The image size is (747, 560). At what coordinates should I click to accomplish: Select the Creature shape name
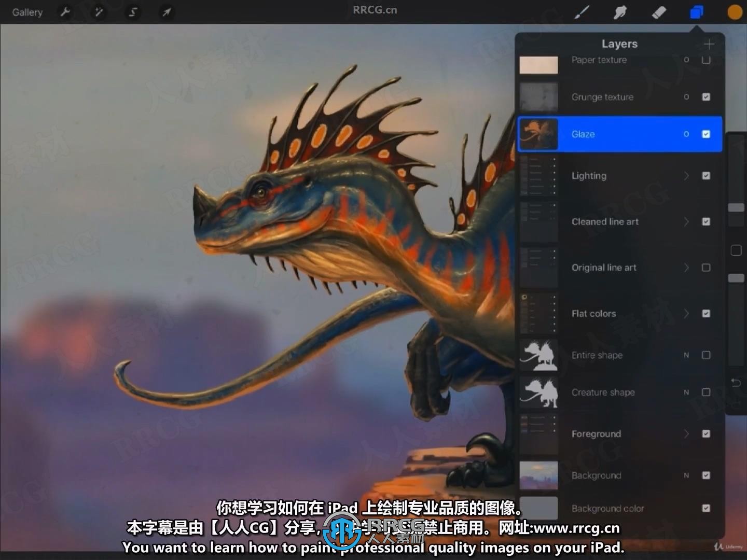tap(603, 393)
